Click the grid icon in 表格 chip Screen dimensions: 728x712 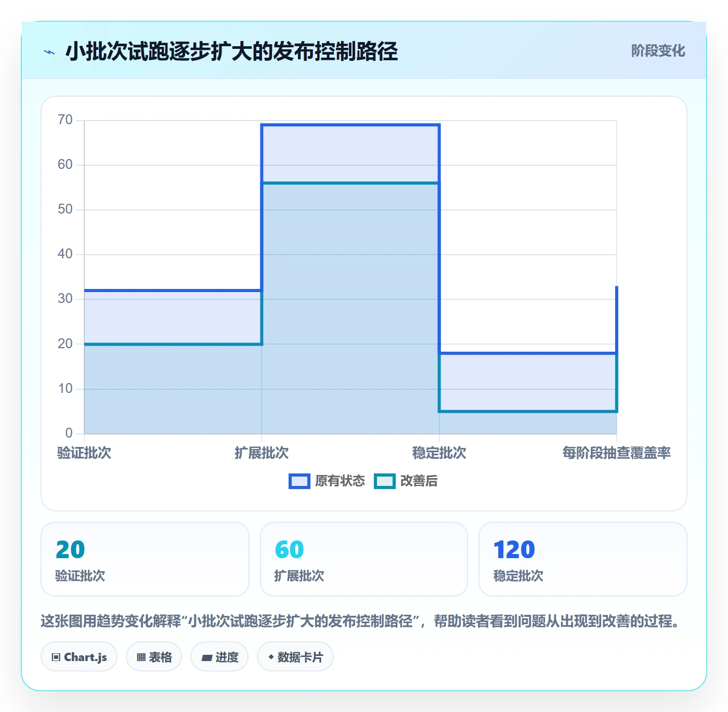tap(141, 657)
